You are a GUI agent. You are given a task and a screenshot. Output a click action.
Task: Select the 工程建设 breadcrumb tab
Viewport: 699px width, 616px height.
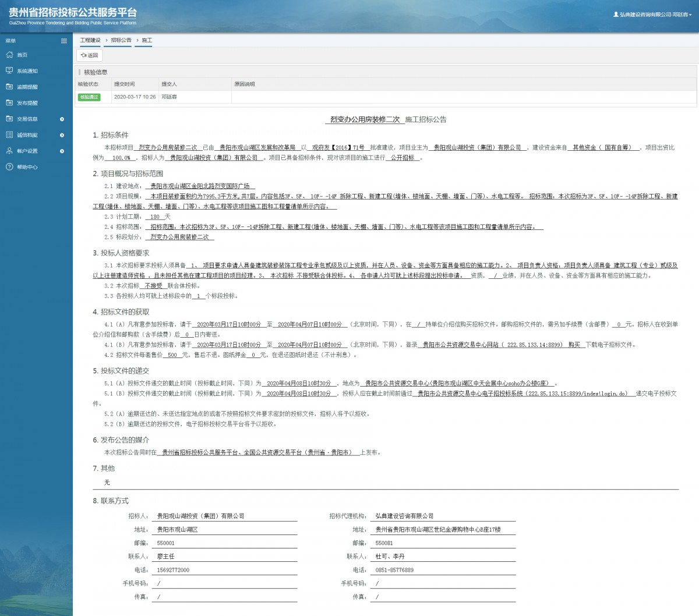point(90,41)
